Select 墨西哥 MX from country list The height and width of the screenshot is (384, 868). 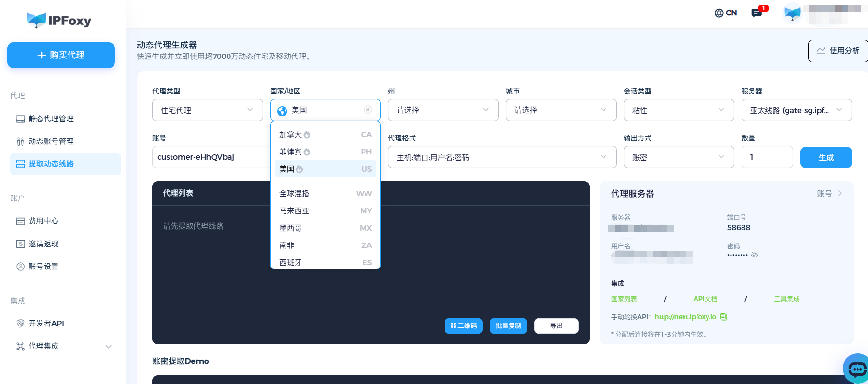[x=325, y=228]
